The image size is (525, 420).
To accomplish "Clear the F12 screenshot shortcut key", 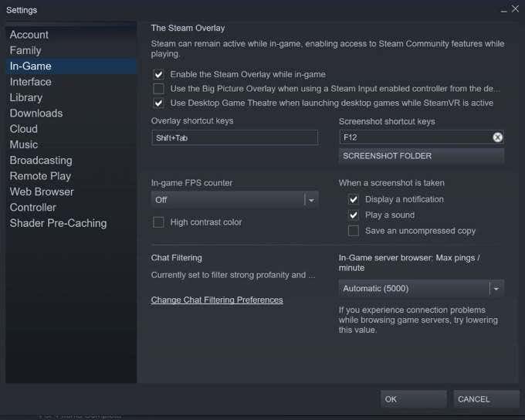I will point(498,137).
